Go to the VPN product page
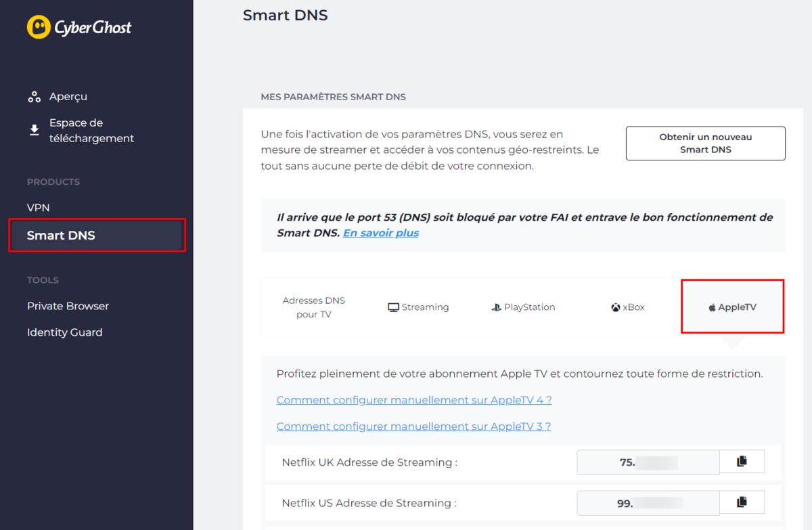This screenshot has width=812, height=530. coord(39,208)
